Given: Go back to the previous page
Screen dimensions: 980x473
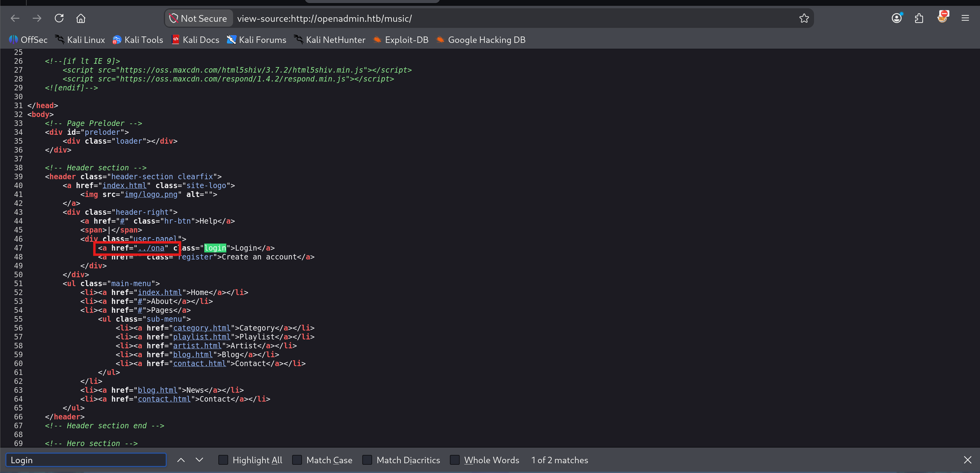Looking at the screenshot, I should point(15,18).
